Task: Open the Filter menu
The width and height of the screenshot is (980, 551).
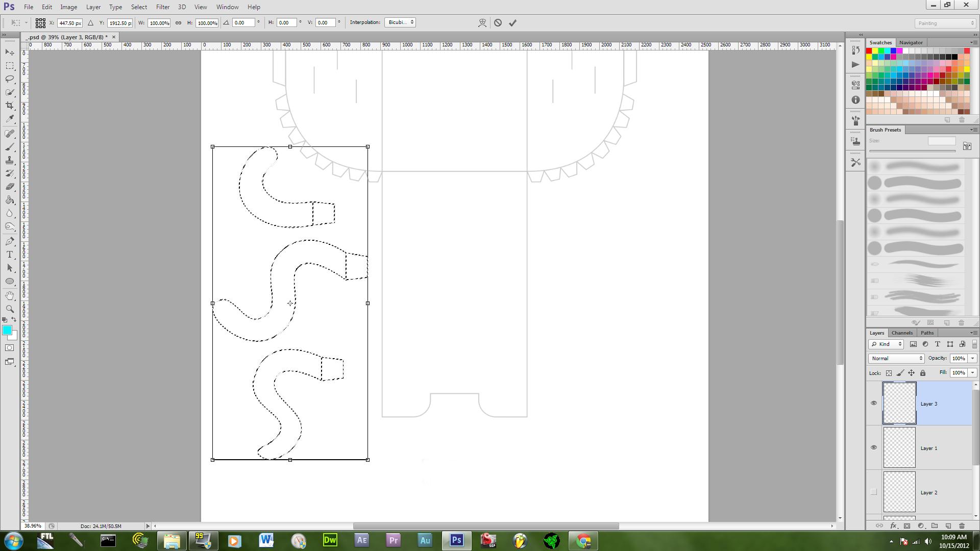Action: click(162, 7)
